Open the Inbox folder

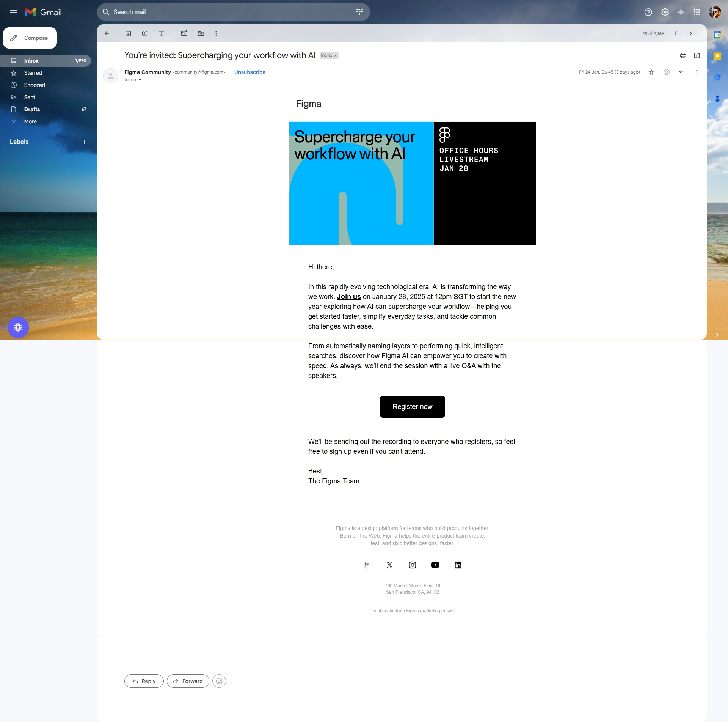click(45, 61)
